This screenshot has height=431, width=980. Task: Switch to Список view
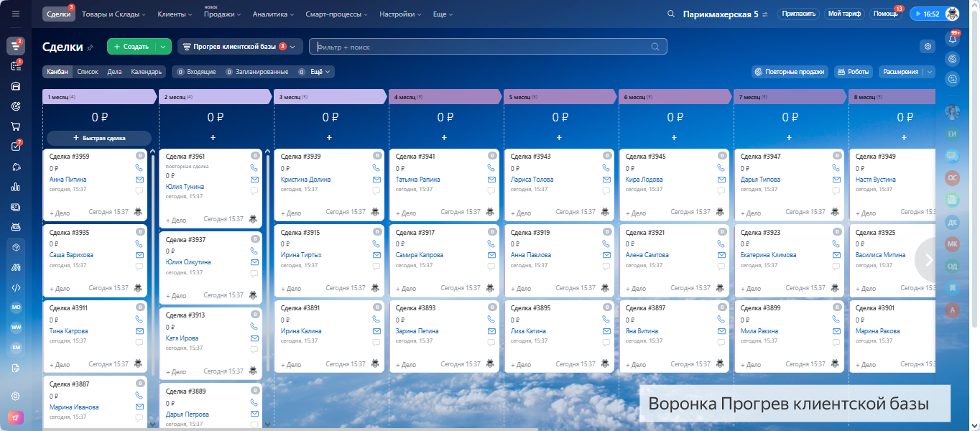[88, 72]
